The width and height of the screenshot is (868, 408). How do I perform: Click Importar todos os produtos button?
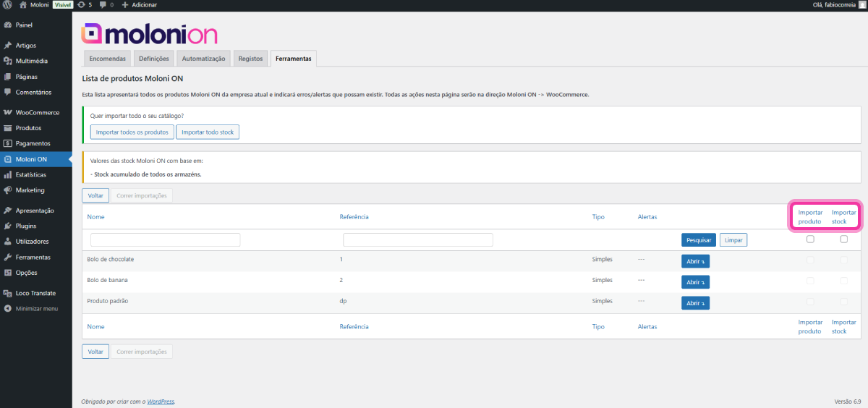pos(132,132)
